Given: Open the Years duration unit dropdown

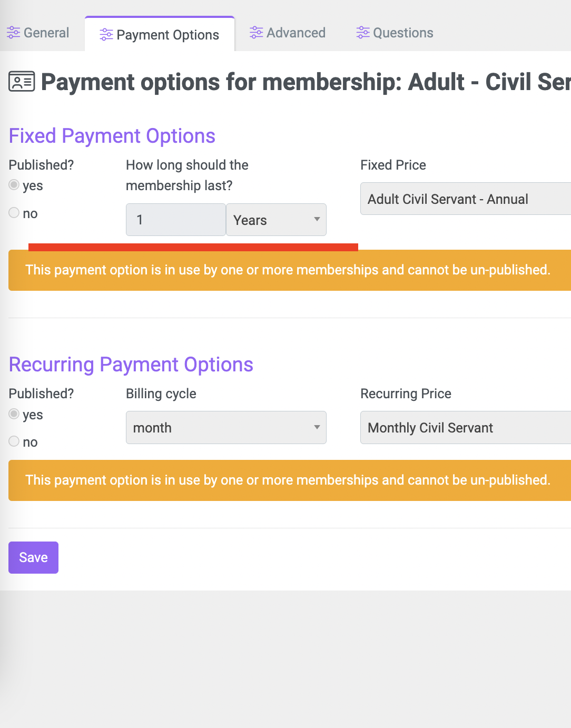Looking at the screenshot, I should (x=276, y=220).
